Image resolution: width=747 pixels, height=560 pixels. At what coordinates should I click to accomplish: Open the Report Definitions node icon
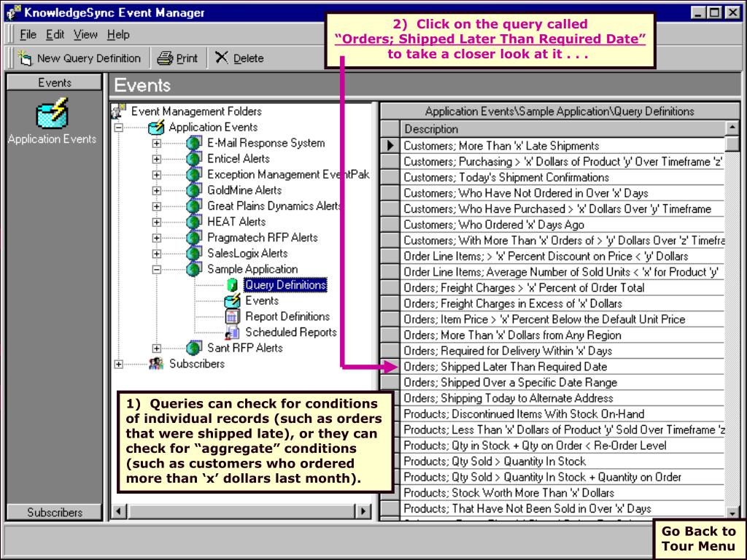(x=233, y=317)
